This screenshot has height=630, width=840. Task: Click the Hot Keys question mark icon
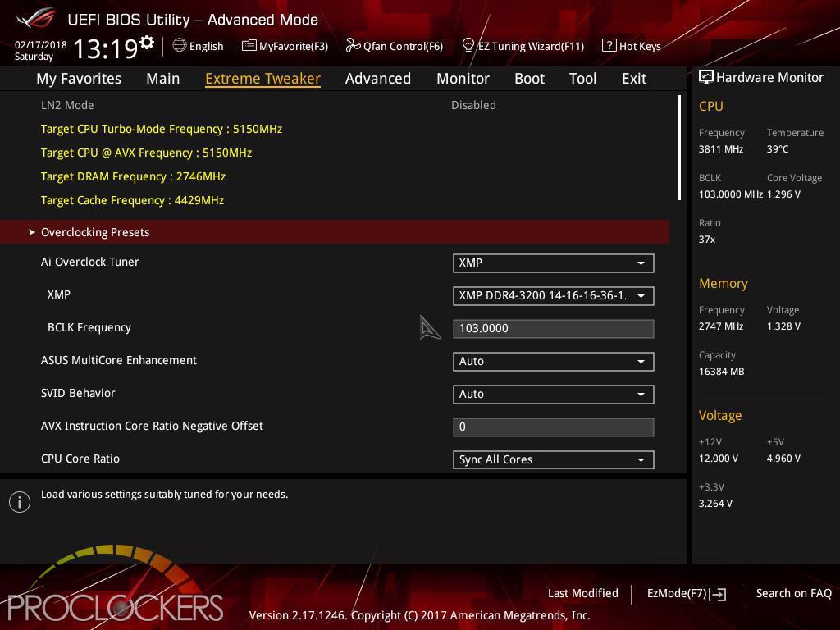(x=609, y=46)
